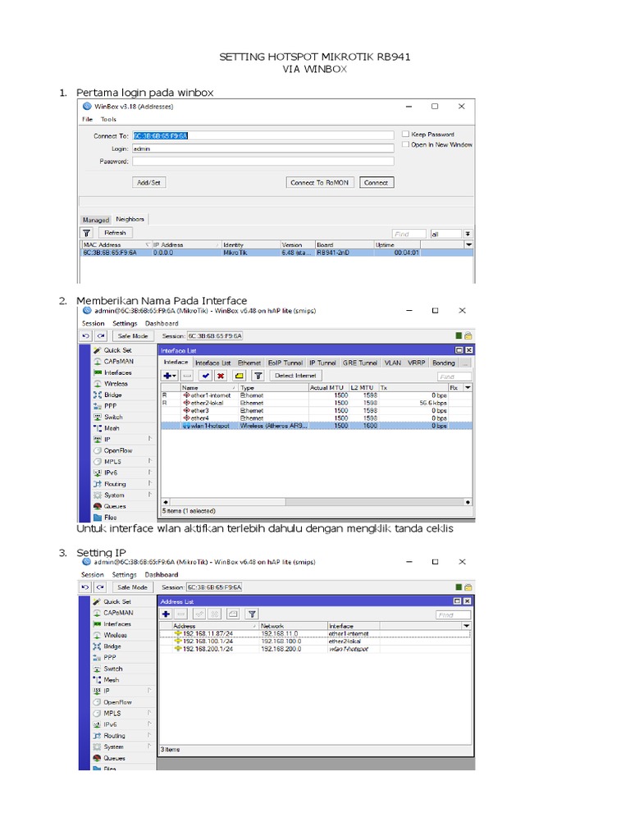Open the File menu in WinBox login

click(x=87, y=119)
